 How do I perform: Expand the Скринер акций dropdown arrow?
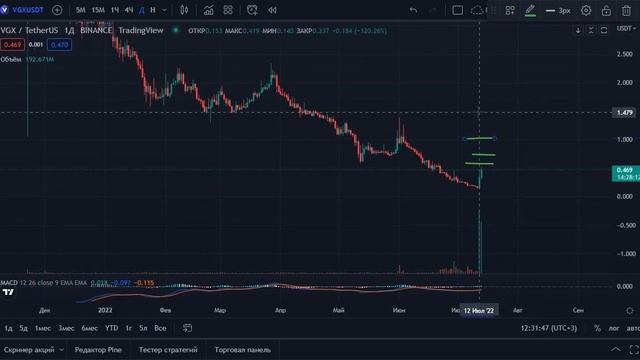coord(62,350)
